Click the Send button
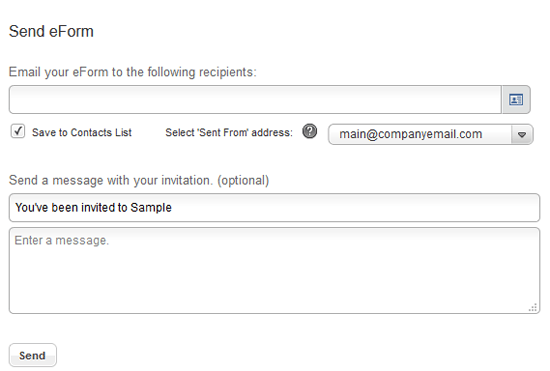 33,355
